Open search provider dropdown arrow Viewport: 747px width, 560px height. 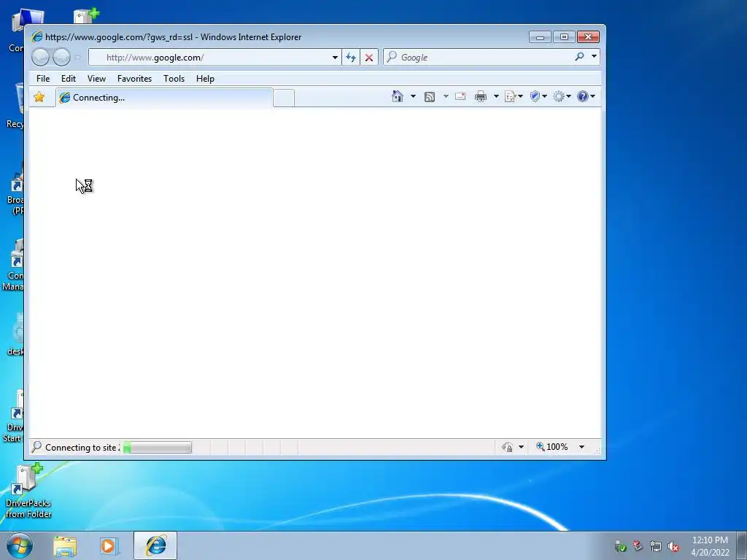(x=594, y=57)
